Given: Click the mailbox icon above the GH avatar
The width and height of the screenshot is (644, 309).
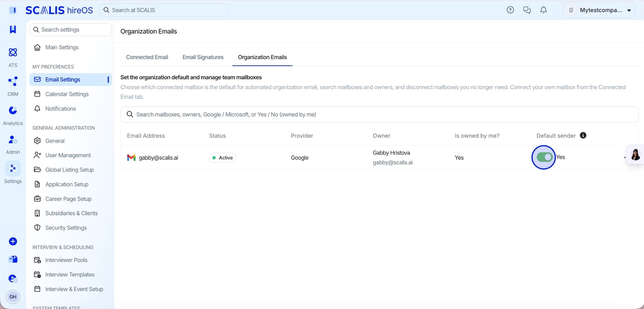Looking at the screenshot, I should coord(13,259).
